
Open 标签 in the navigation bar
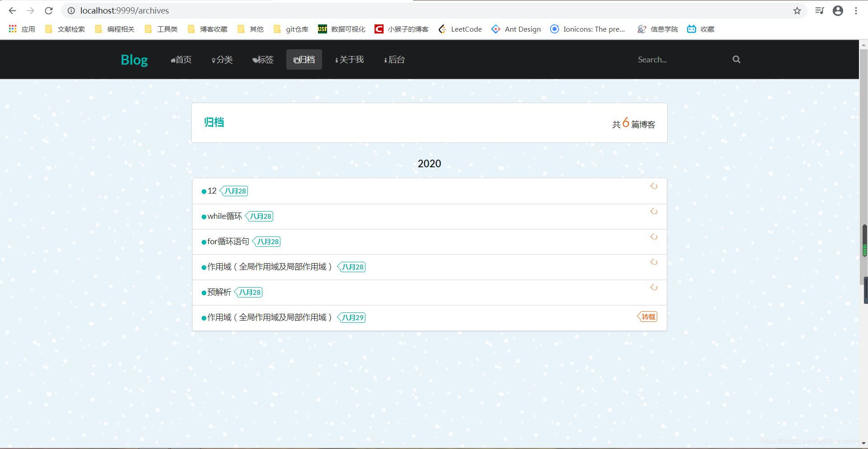tap(263, 60)
